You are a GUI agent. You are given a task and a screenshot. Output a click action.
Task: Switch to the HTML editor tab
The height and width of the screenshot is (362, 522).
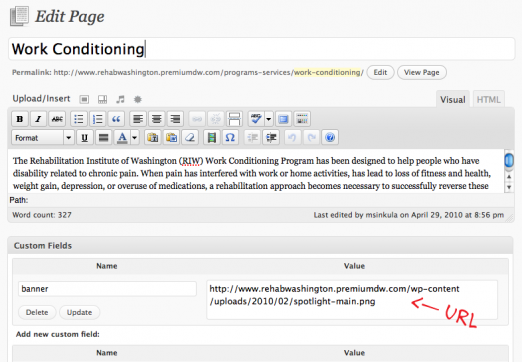tap(488, 100)
